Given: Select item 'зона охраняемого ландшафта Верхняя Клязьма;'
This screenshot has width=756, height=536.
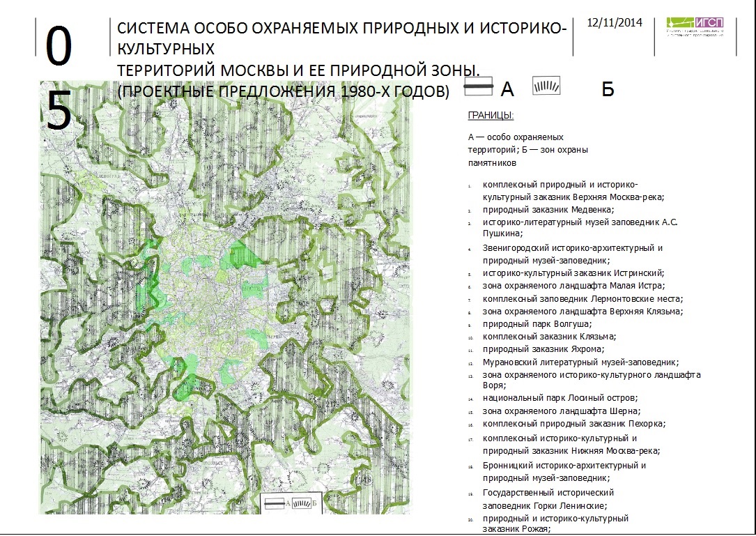Looking at the screenshot, I should click(583, 311).
